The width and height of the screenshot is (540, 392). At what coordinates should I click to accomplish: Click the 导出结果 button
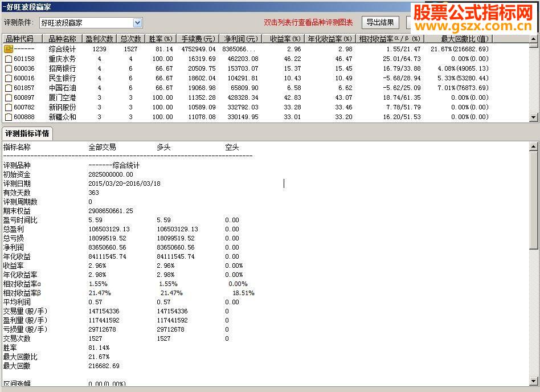pyautogui.click(x=380, y=22)
